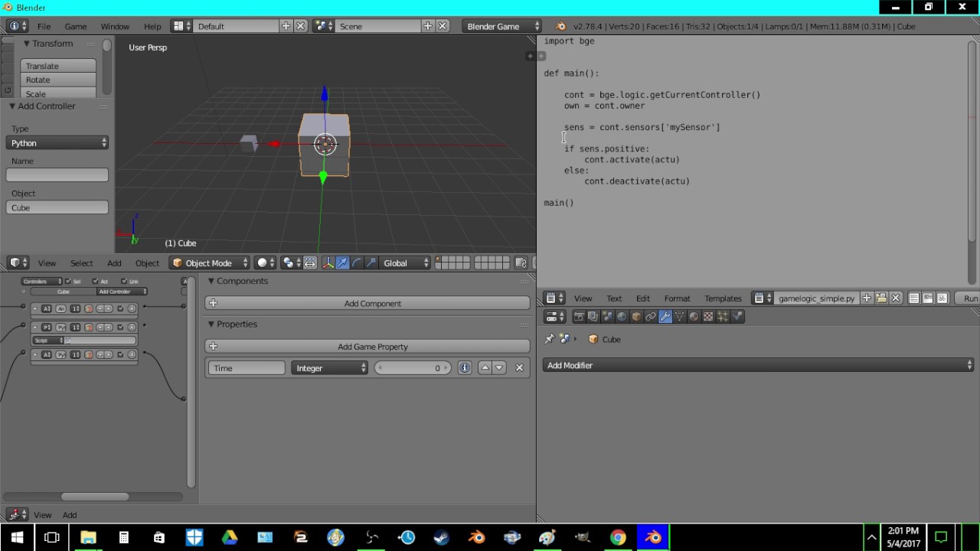Click the Time property name field
The width and height of the screenshot is (980, 551).
[x=247, y=368]
